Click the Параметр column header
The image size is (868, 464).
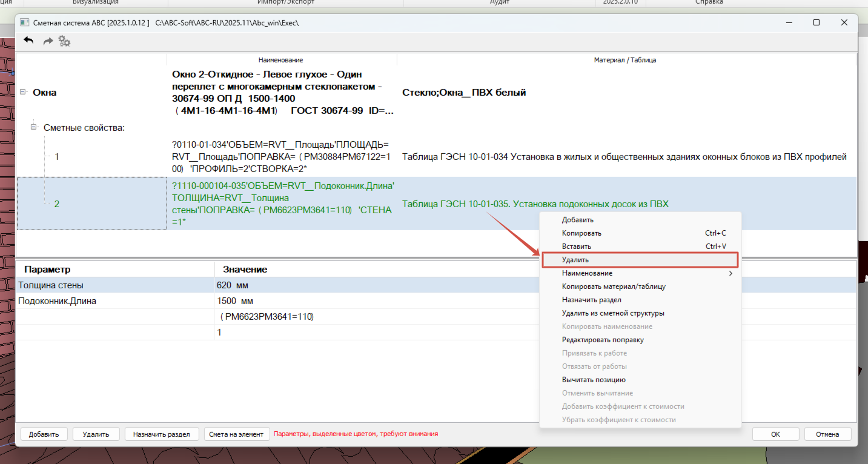116,269
